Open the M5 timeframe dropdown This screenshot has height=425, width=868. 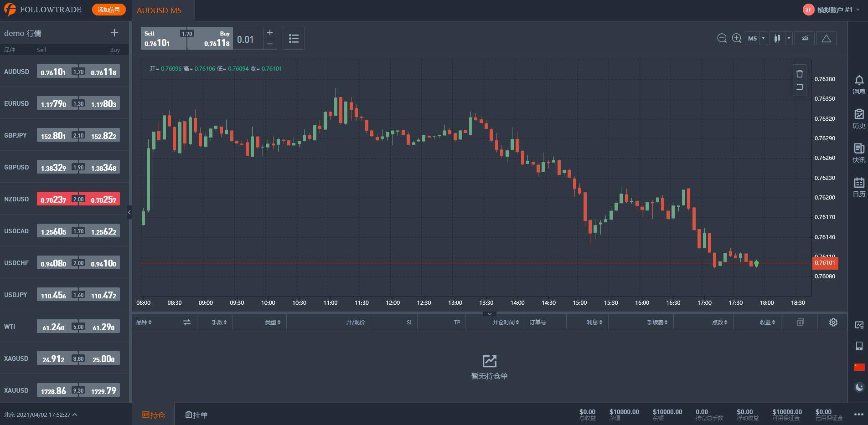tap(756, 38)
